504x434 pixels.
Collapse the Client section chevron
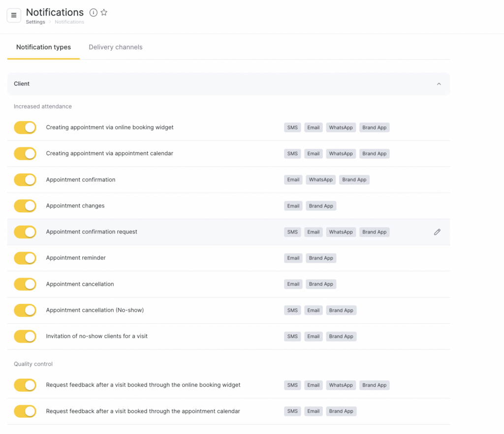(439, 84)
